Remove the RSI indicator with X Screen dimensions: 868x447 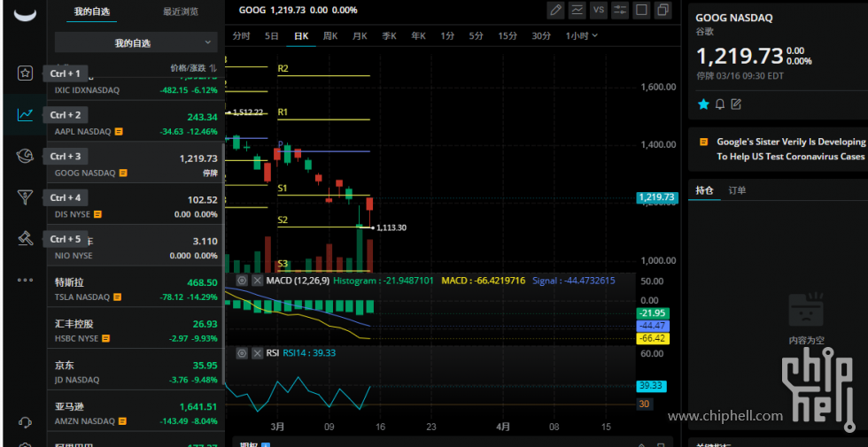point(258,353)
